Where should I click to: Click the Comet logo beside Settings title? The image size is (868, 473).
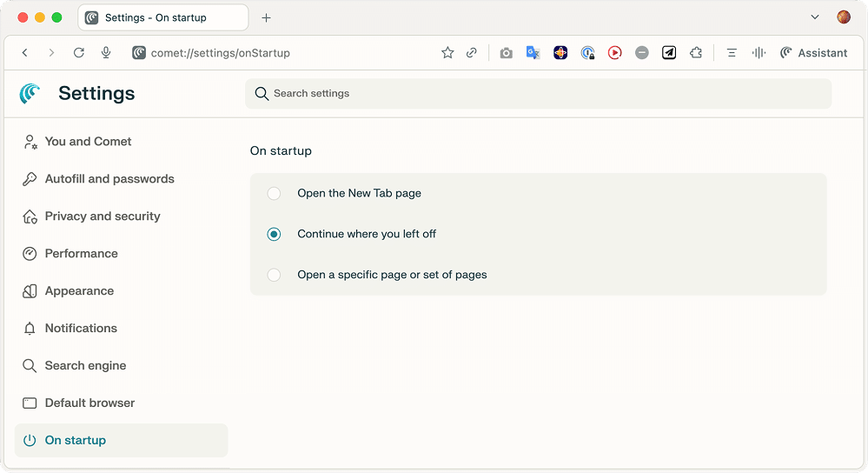30,93
